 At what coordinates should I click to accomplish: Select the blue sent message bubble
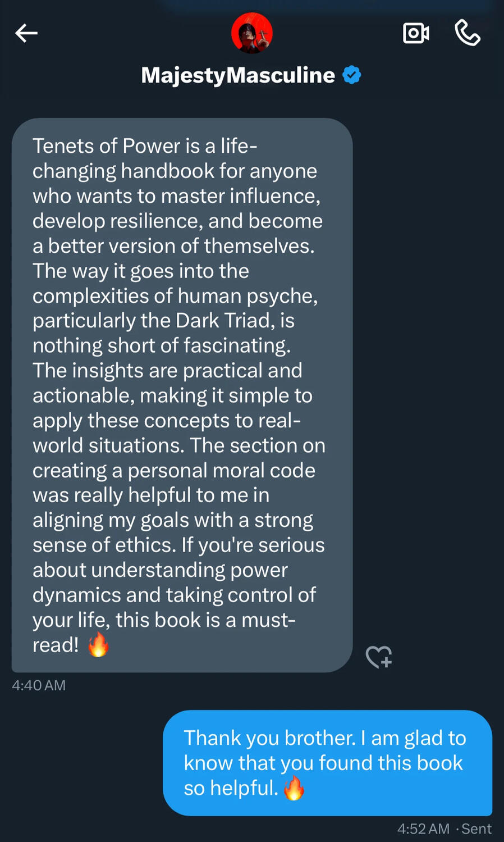327,762
